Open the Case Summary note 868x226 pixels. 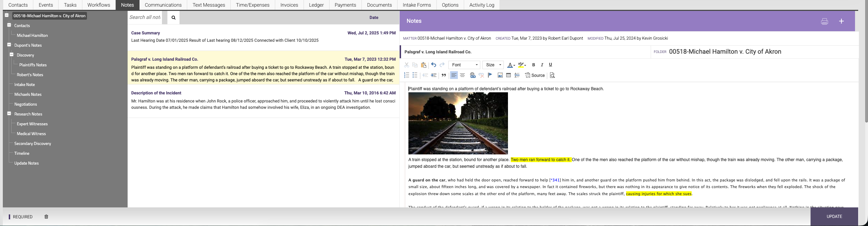pyautogui.click(x=263, y=37)
